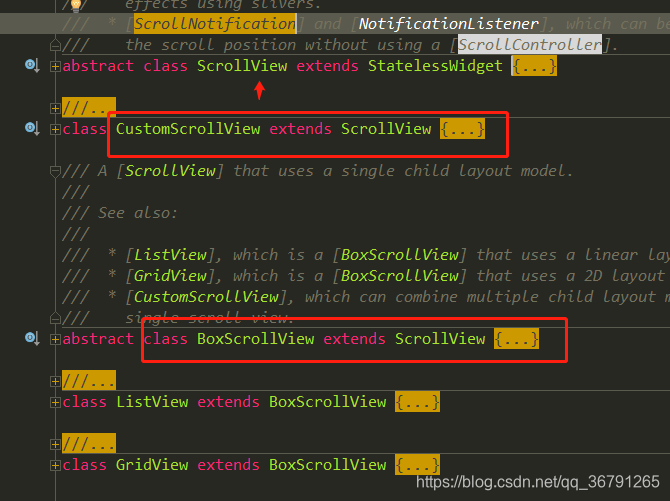
Task: Click 'extends' keyword in the GridView declaration
Action: click(x=228, y=465)
